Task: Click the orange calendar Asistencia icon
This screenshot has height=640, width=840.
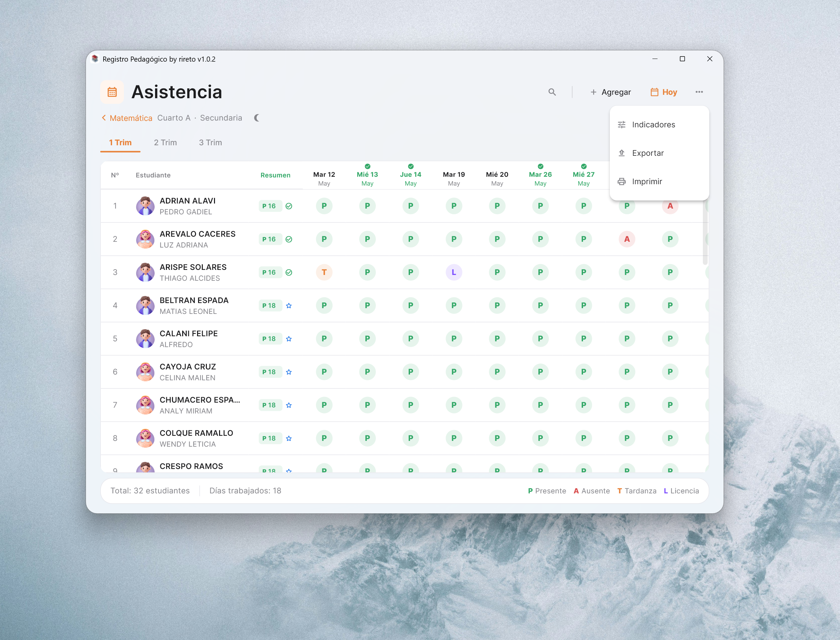Action: [x=112, y=92]
